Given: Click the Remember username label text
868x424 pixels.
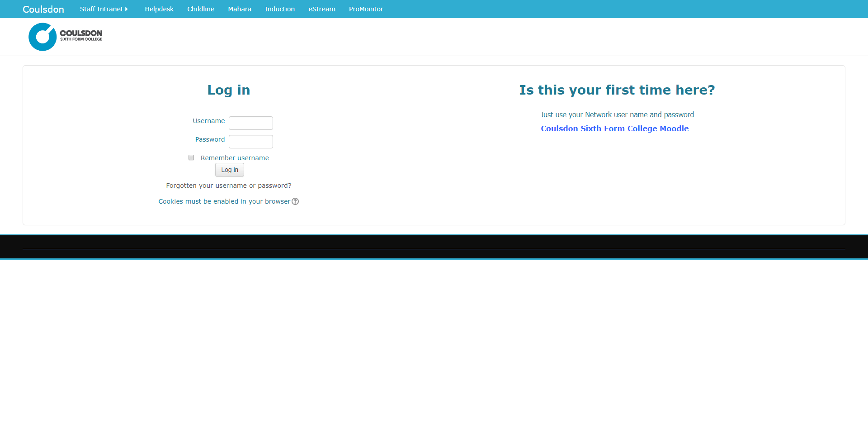Looking at the screenshot, I should 235,158.
